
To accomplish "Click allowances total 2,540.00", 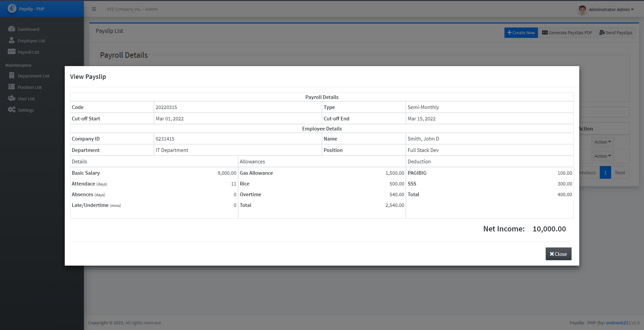I will [x=395, y=205].
